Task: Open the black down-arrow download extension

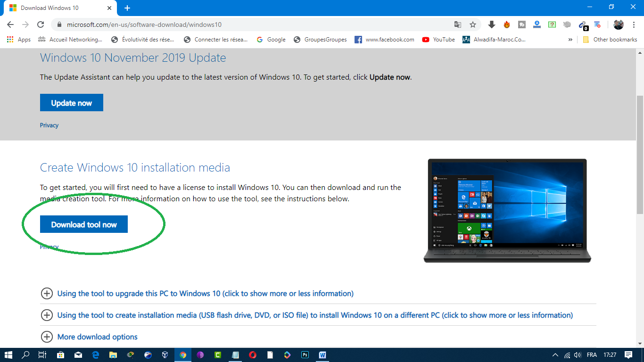Action: (x=492, y=25)
